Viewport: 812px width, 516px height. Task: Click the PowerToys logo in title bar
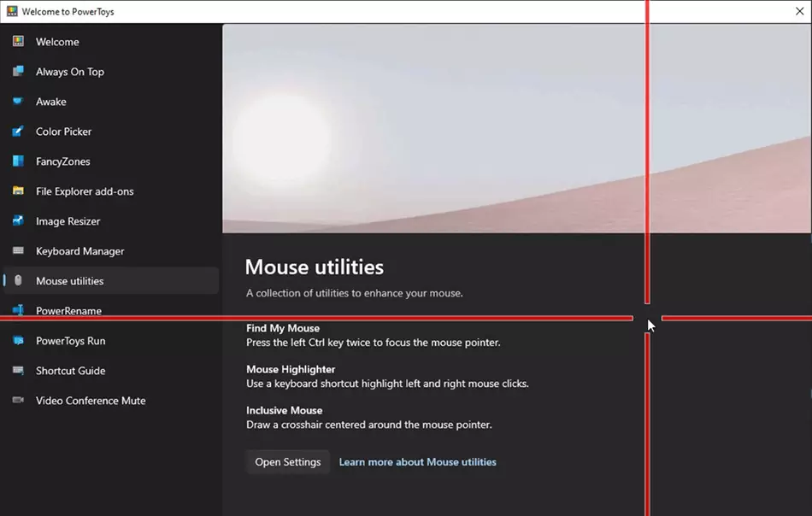click(x=12, y=11)
